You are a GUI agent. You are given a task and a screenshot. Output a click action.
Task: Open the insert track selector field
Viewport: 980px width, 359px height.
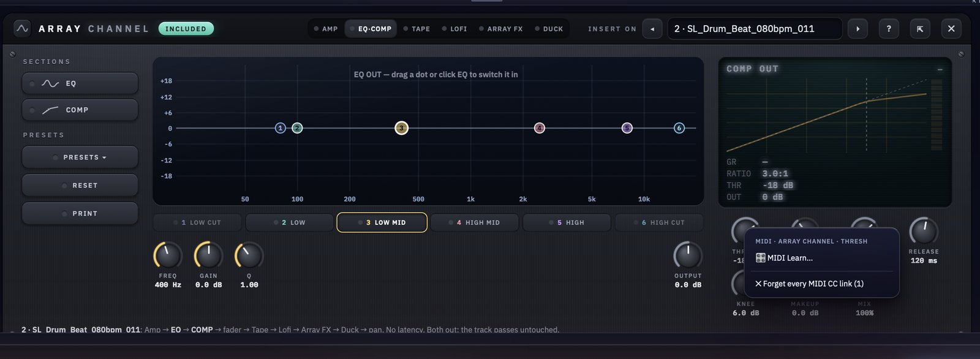(755, 29)
